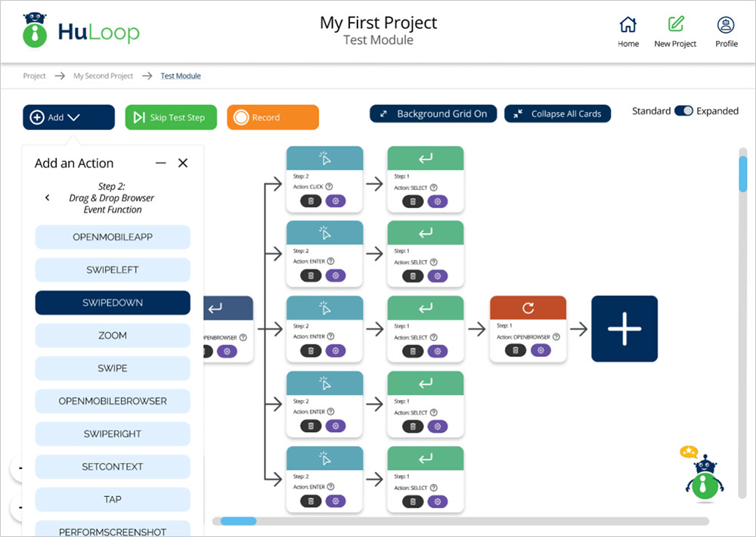Navigate to My Second Project breadcrumb
Image resolution: width=756 pixels, height=537 pixels.
(103, 76)
